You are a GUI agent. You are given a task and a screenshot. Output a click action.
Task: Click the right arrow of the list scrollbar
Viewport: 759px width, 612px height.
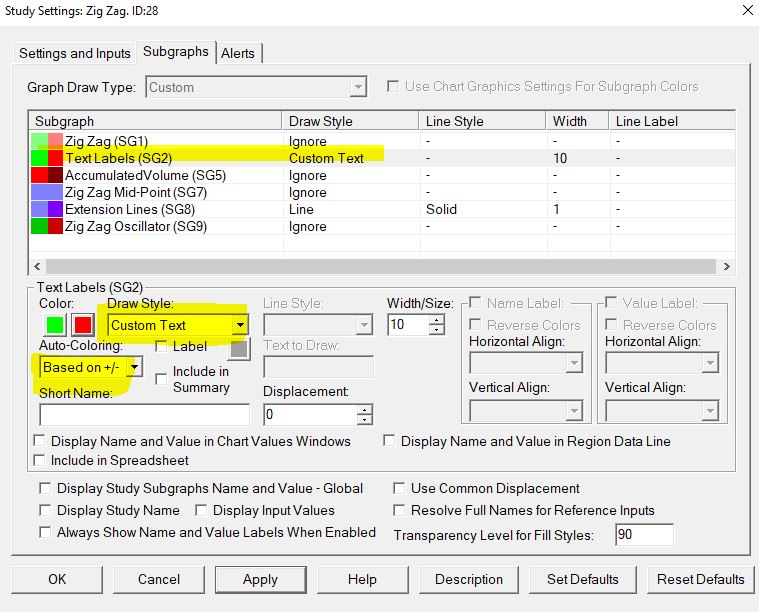coord(726,266)
